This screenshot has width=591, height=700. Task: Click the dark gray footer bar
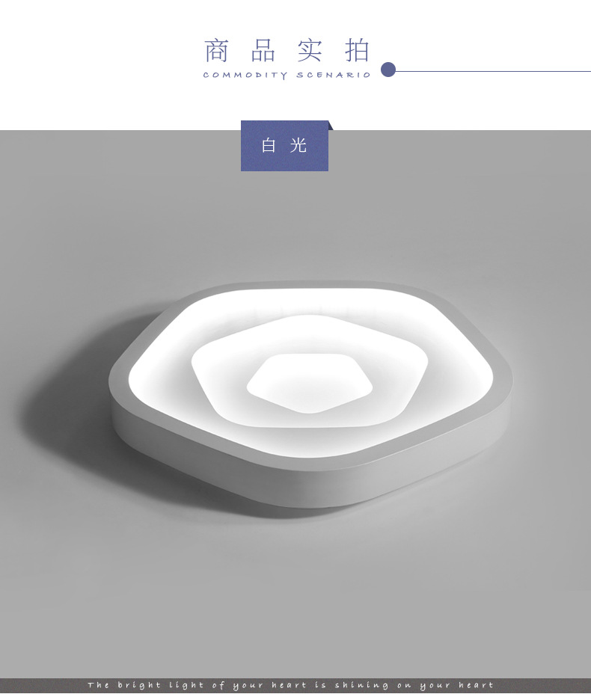(295, 685)
